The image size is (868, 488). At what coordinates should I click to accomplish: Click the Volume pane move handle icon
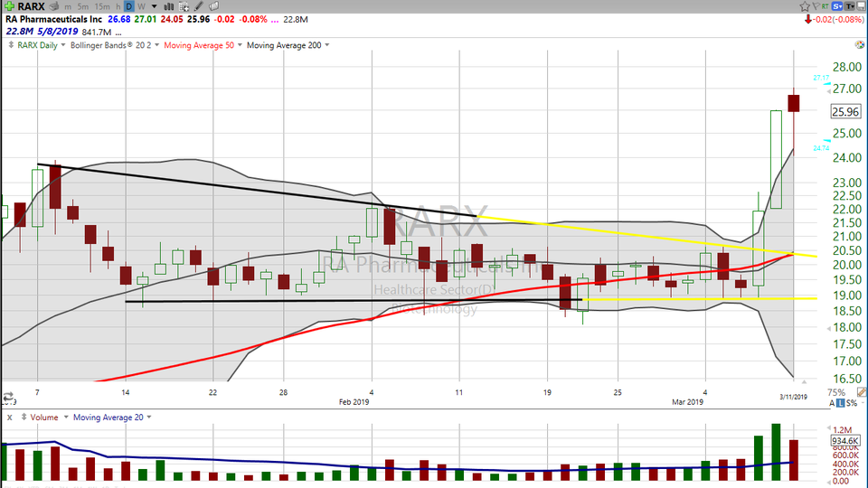[x=24, y=418]
